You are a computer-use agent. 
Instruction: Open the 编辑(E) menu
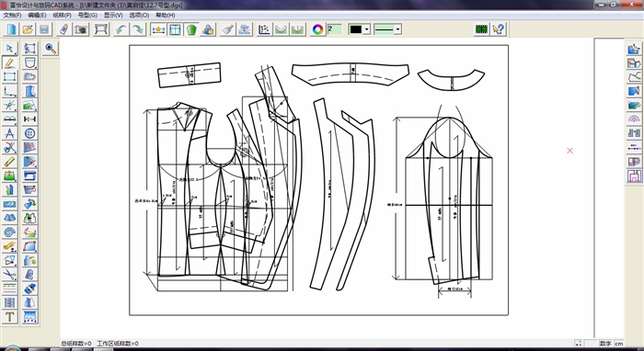[x=37, y=16]
